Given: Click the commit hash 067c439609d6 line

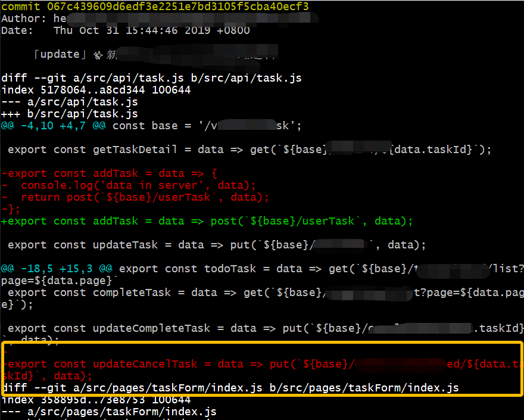Looking at the screenshot, I should (155, 7).
